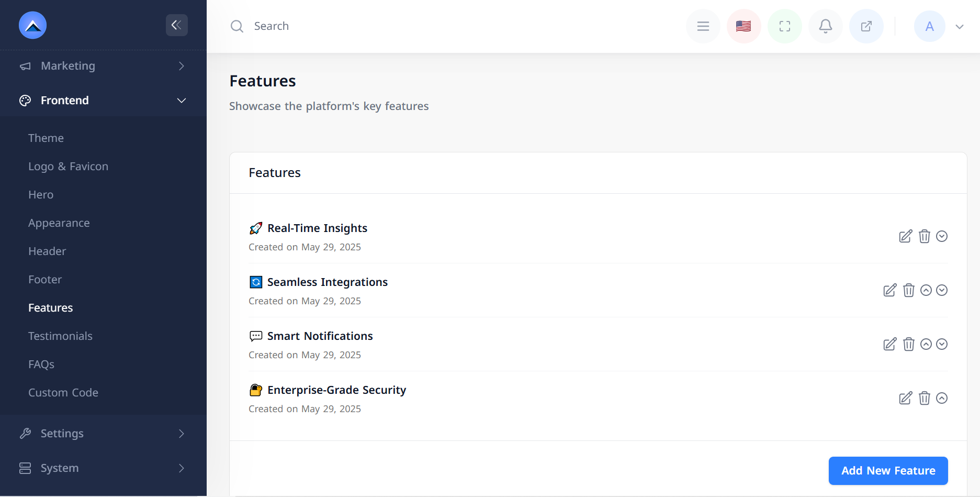This screenshot has height=497, width=980.
Task: Toggle fullscreen mode icon
Action: [x=784, y=26]
